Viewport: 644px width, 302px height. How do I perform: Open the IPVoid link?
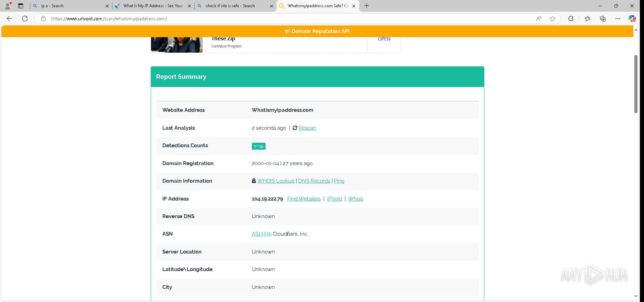tap(334, 199)
